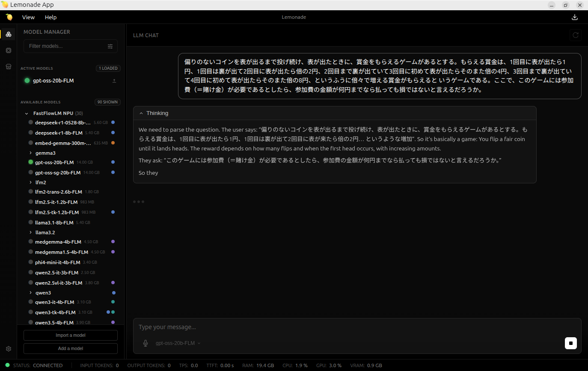Click the microphone icon in the message bar
The width and height of the screenshot is (588, 371).
click(x=146, y=343)
